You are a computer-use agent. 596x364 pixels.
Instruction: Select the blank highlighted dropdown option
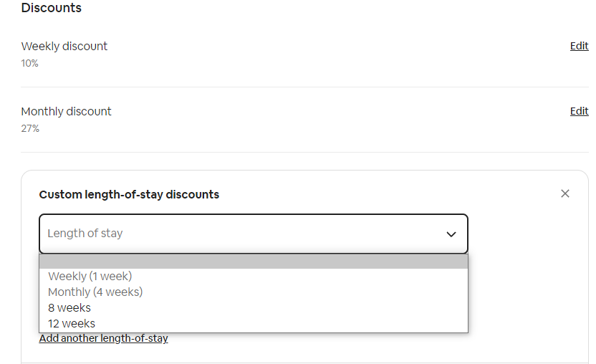pos(253,262)
